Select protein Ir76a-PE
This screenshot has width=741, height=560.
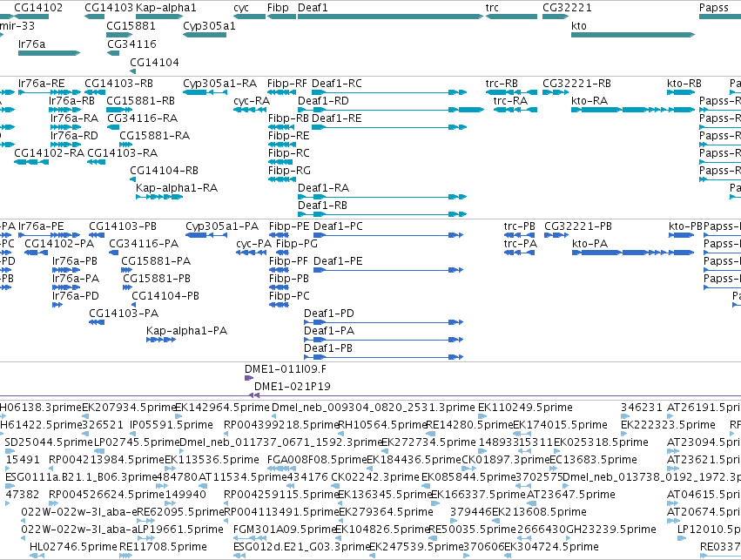[41, 226]
